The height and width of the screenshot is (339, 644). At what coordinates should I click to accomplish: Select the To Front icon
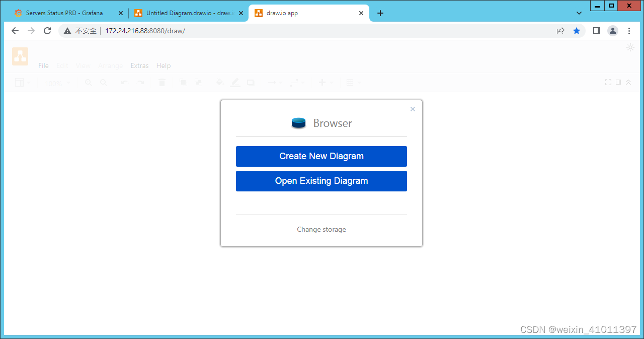184,82
